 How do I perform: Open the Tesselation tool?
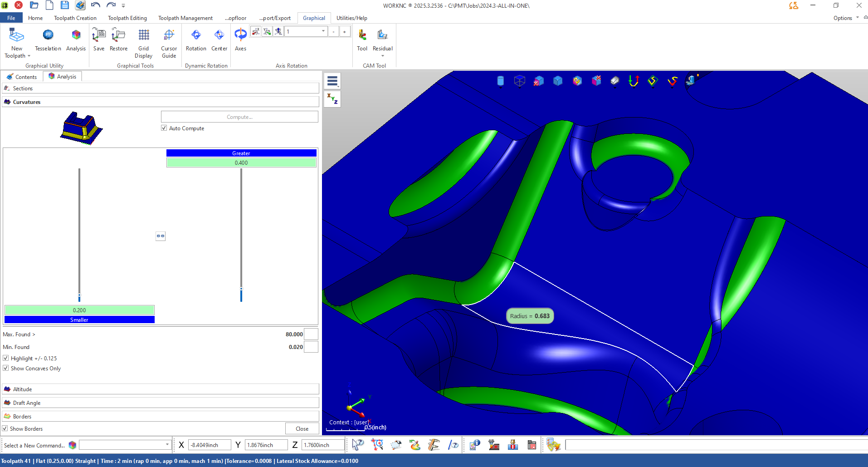pyautogui.click(x=48, y=41)
